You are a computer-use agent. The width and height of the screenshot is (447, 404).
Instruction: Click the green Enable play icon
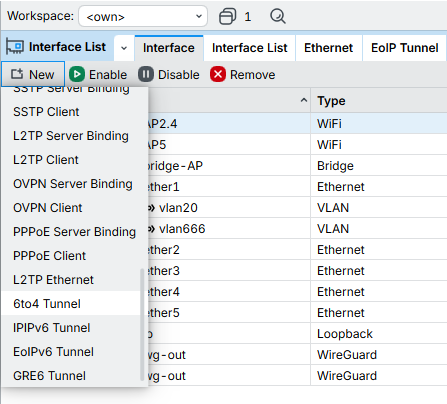pyautogui.click(x=77, y=74)
